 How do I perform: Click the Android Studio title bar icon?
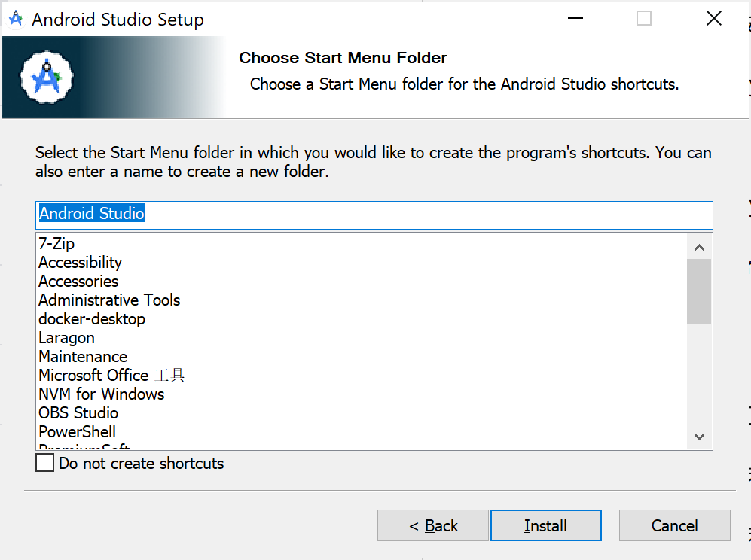click(x=15, y=20)
